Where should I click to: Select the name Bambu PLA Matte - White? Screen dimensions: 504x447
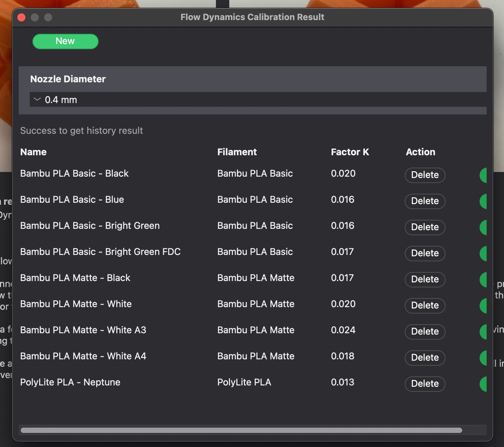click(x=76, y=304)
